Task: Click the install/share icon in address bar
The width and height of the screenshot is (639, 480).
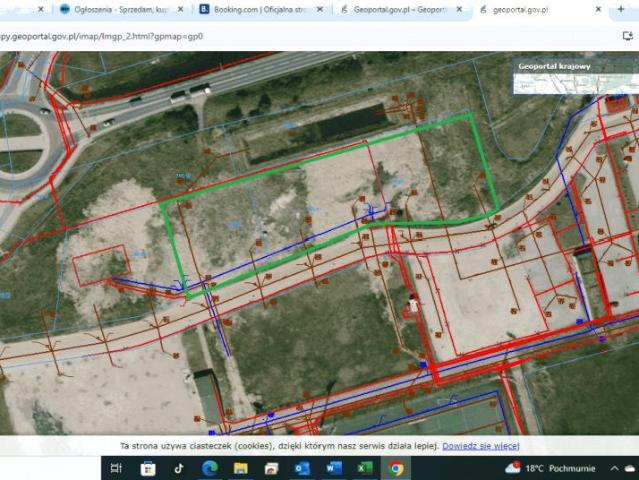Action: click(x=627, y=34)
